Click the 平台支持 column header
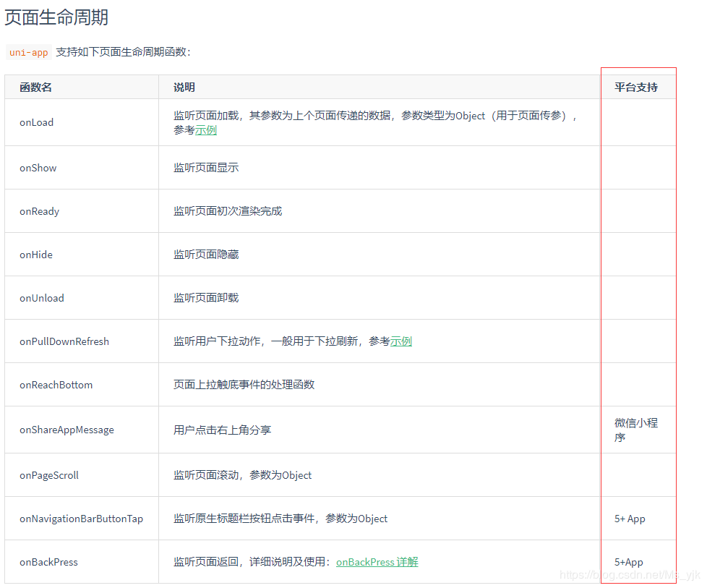The width and height of the screenshot is (707, 588). (x=635, y=88)
